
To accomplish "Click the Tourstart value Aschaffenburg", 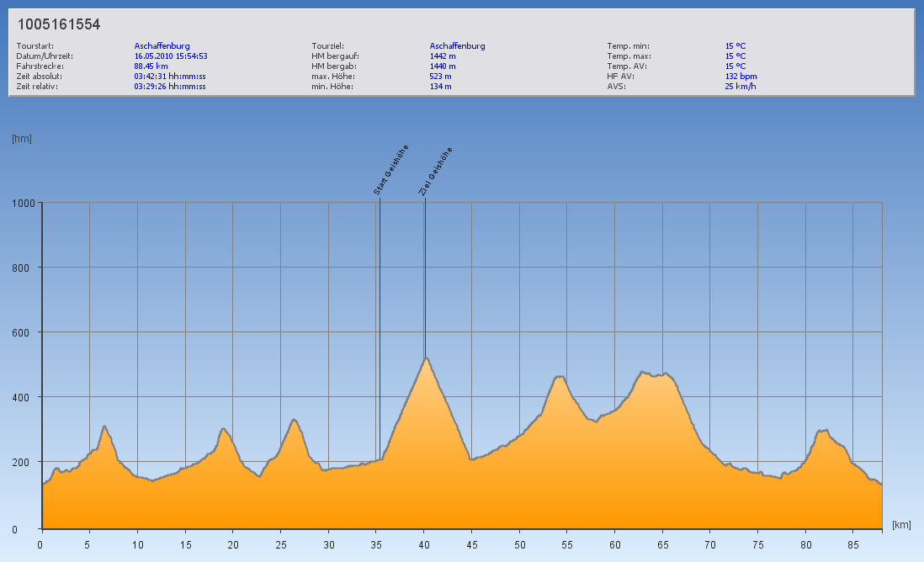I will pyautogui.click(x=162, y=46).
